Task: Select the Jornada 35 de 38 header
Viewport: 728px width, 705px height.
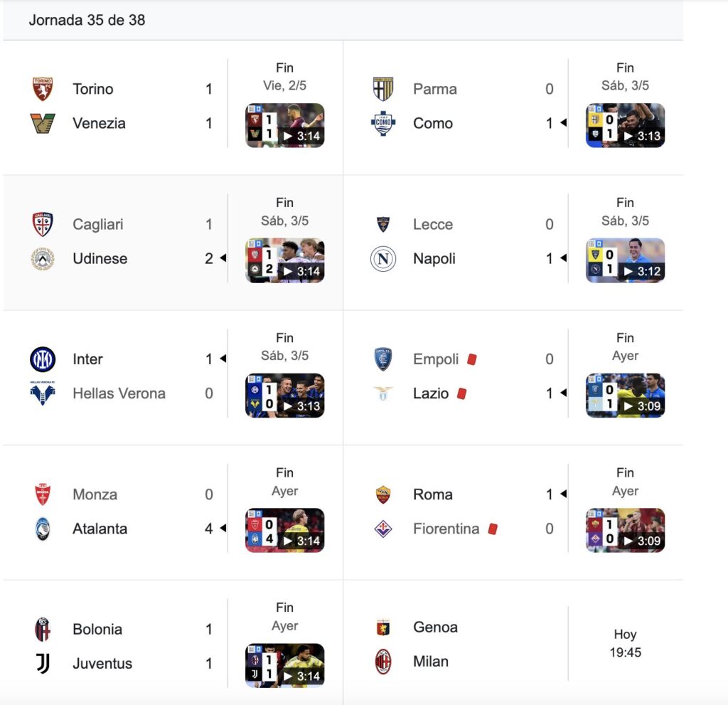Action: [x=87, y=20]
